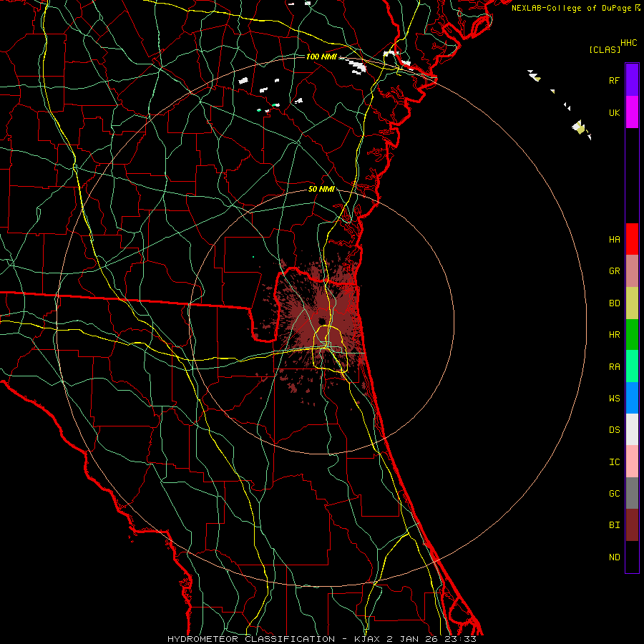Select the GR pink legend swatch
The width and height of the screenshot is (644, 644).
pos(632,270)
